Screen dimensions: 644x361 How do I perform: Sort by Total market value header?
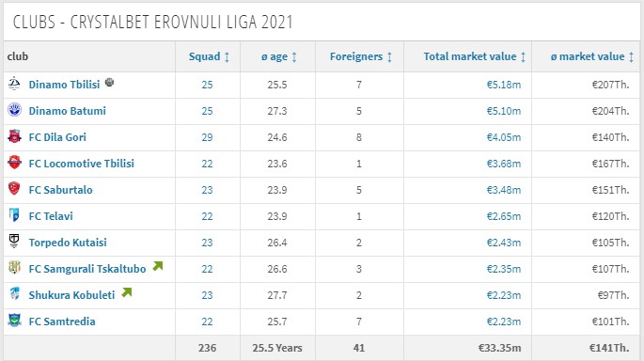point(475,56)
